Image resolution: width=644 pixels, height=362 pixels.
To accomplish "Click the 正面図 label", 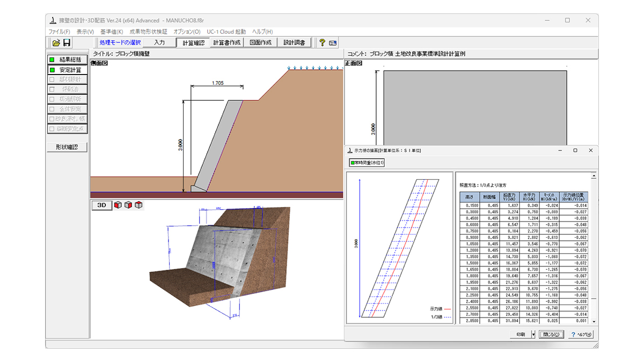I will [x=353, y=63].
